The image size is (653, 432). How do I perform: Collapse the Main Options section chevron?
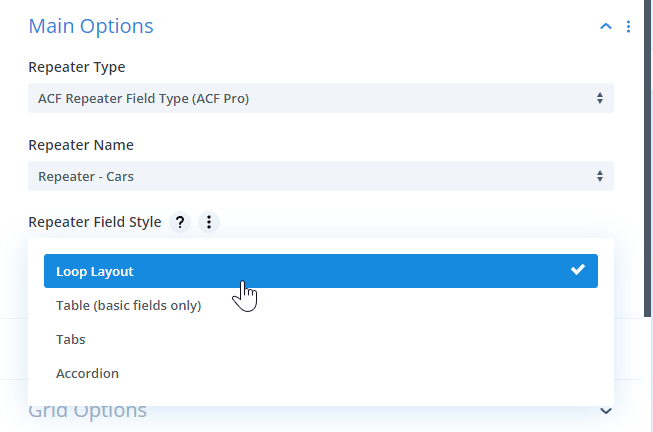(605, 27)
